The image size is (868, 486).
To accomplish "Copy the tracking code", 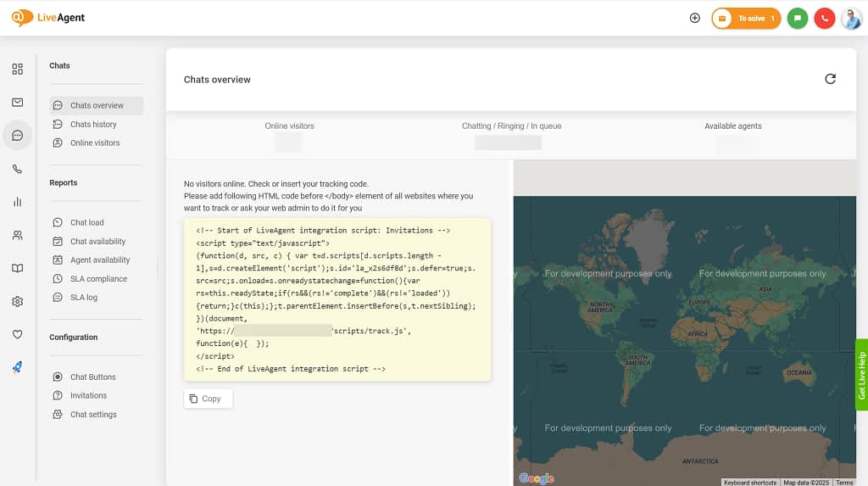I will click(x=209, y=399).
